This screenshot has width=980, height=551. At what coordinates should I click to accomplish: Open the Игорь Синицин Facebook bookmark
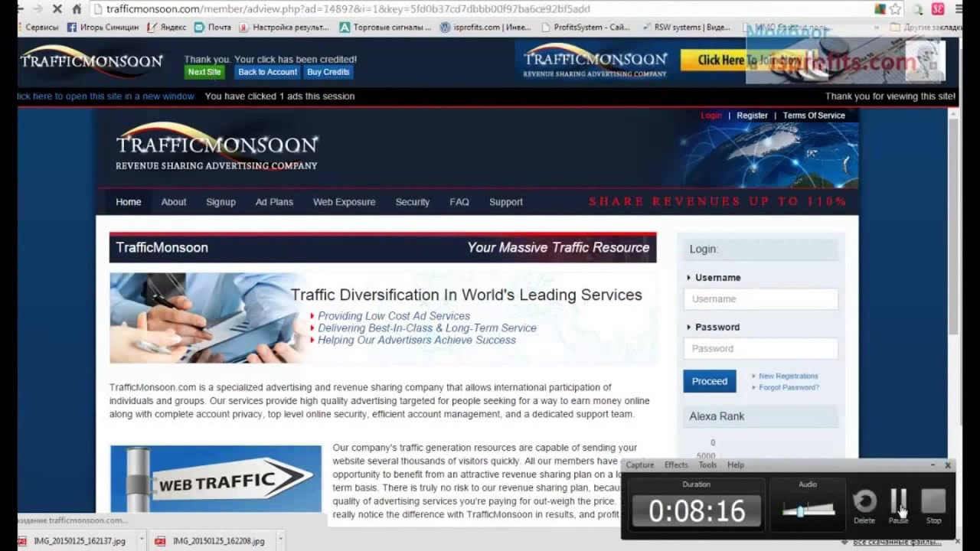(103, 27)
